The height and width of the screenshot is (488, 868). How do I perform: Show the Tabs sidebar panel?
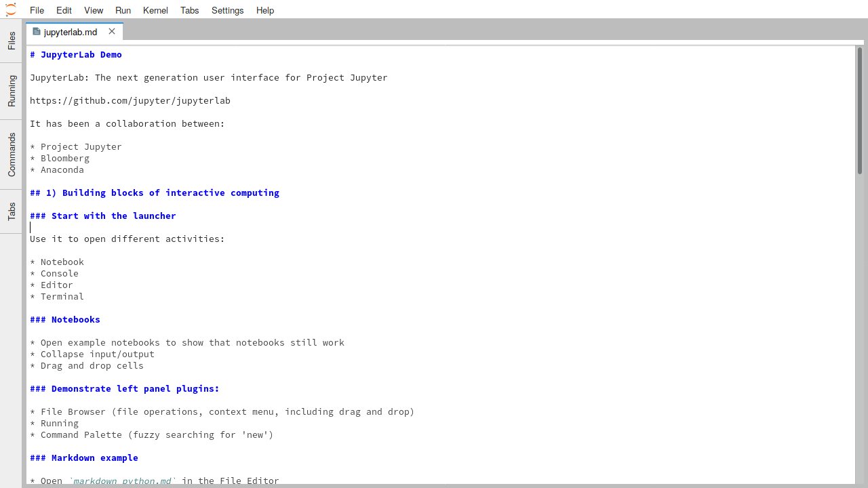(12, 211)
